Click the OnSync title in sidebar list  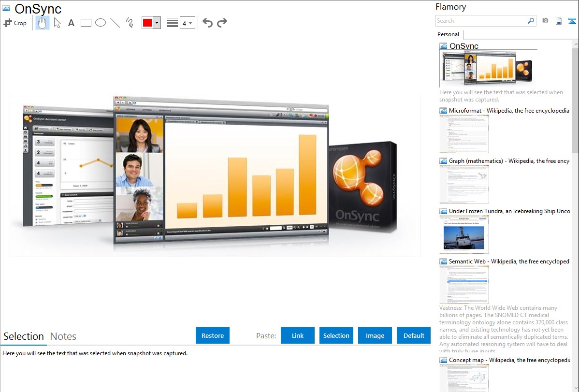[x=464, y=46]
